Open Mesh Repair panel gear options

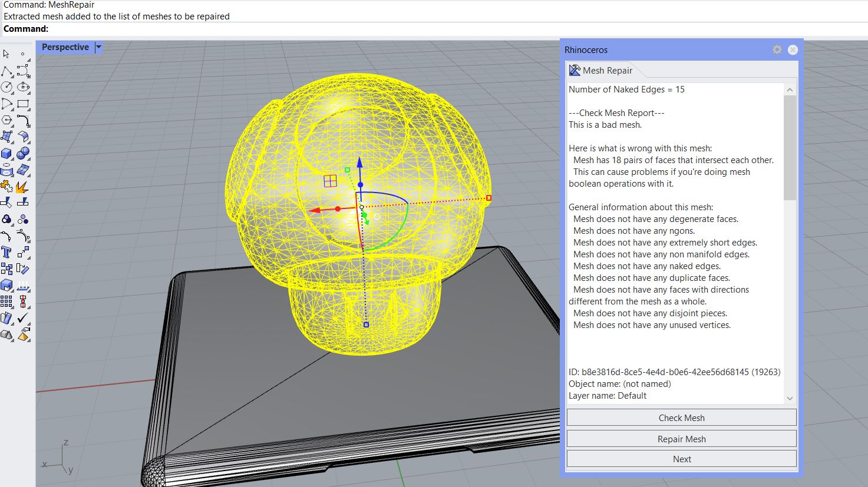[777, 50]
